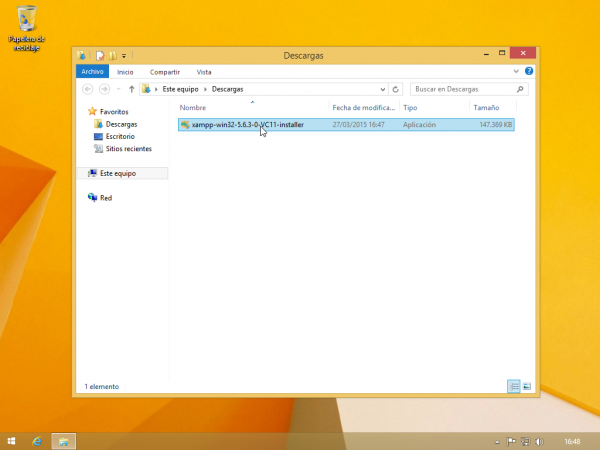Show hidden tray icons arrow

pos(497,442)
